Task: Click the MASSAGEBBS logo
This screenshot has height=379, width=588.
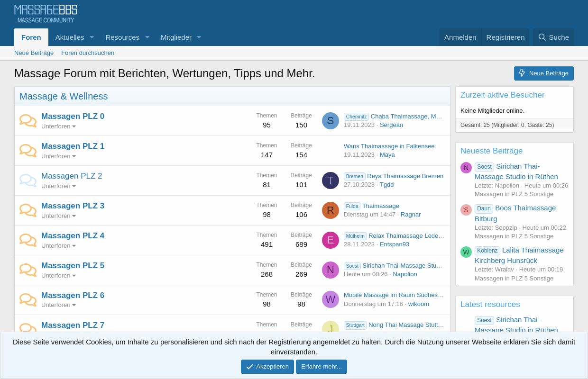Action: coord(46,13)
